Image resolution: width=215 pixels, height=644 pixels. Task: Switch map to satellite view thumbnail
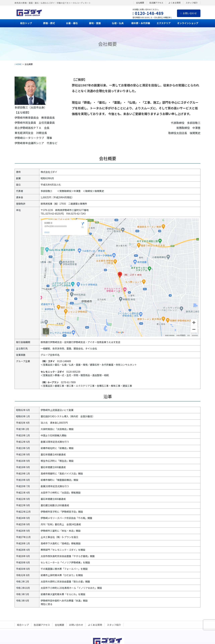click(46, 331)
